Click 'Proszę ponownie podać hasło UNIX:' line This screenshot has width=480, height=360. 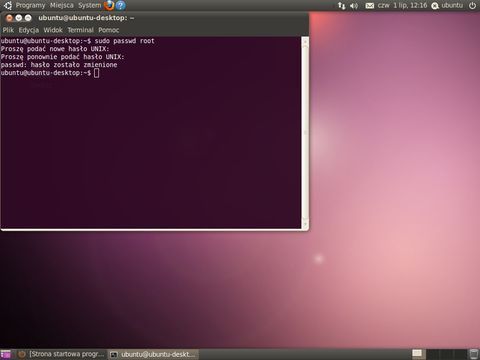click(x=62, y=57)
